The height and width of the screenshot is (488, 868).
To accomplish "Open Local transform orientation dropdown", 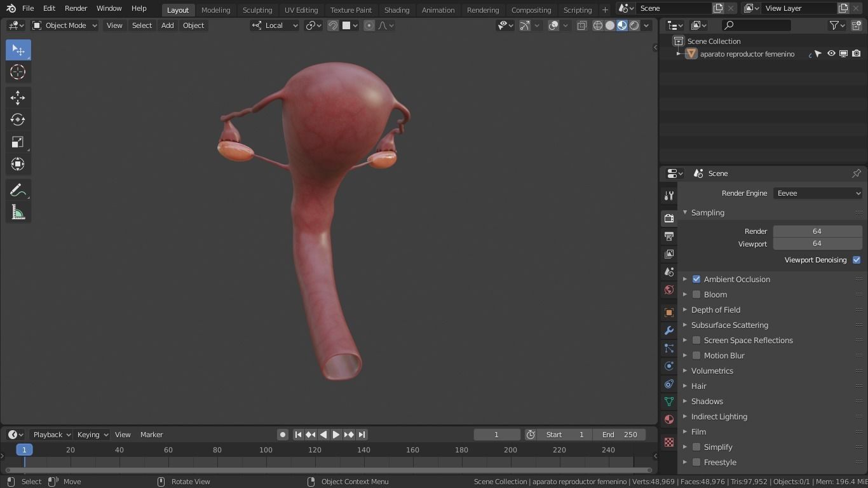I will (x=275, y=25).
